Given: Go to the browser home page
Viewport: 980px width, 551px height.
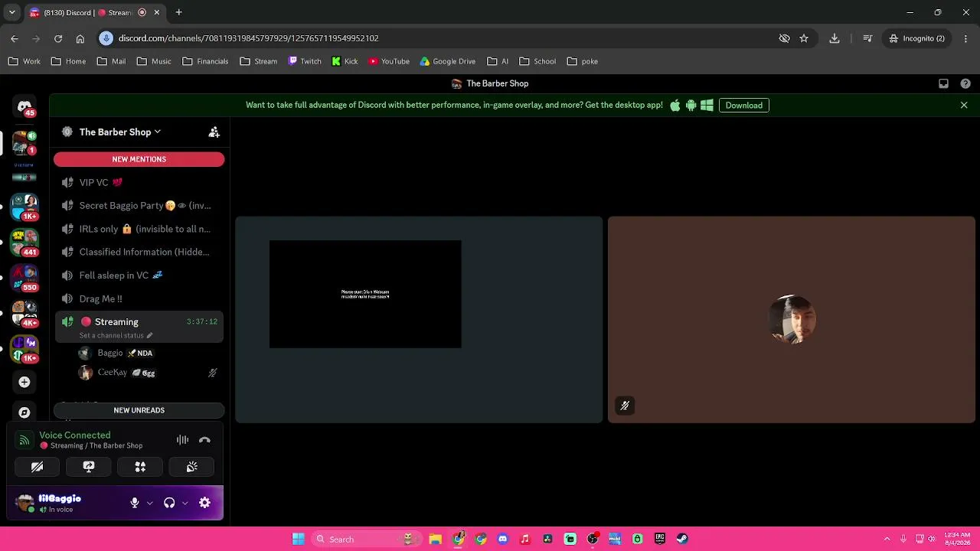Looking at the screenshot, I should click(x=80, y=38).
